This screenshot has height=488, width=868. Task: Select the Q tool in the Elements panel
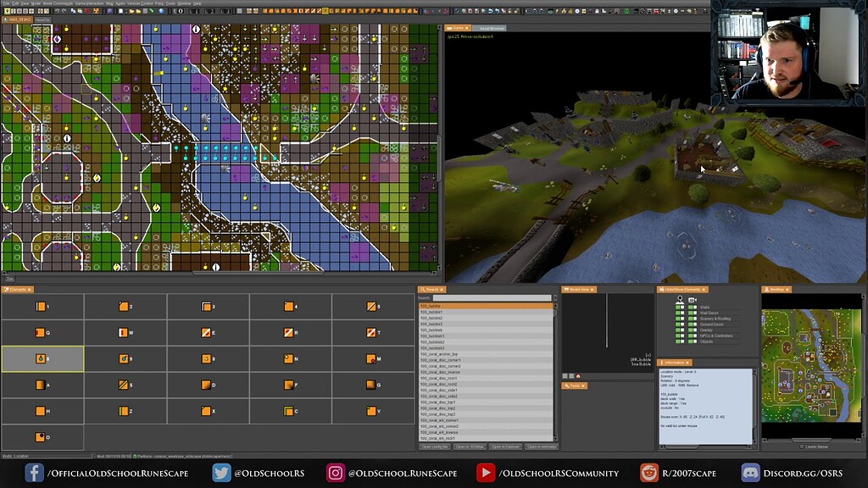point(42,332)
